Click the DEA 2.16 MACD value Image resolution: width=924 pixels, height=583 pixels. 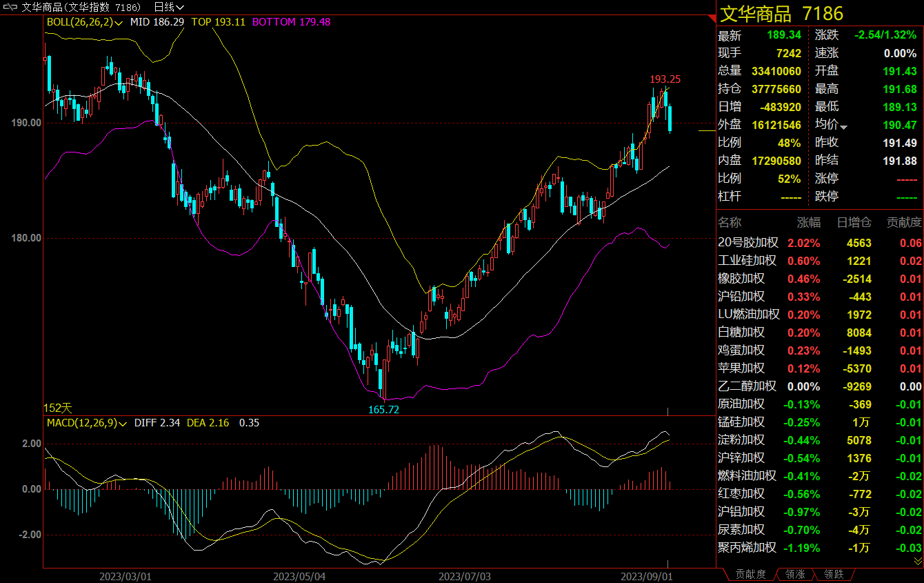(208, 422)
